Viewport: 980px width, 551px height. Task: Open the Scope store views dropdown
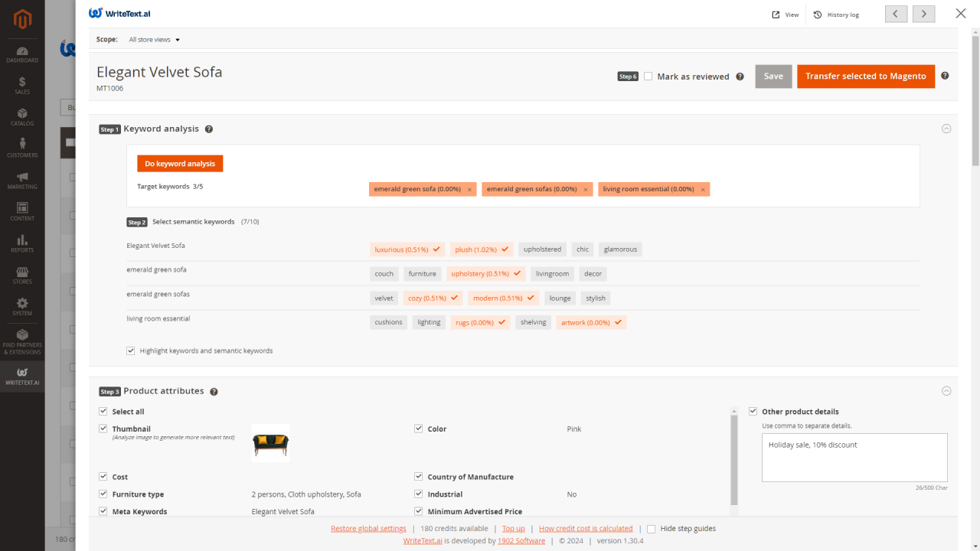point(154,40)
